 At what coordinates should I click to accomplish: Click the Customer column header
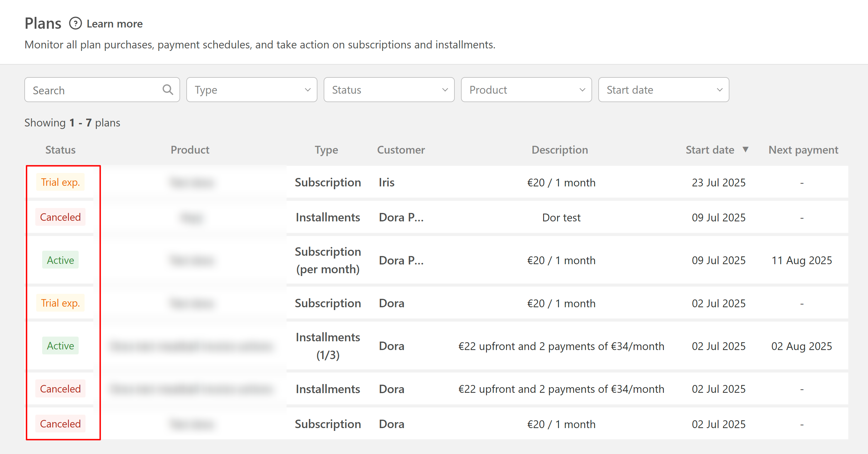(x=401, y=150)
